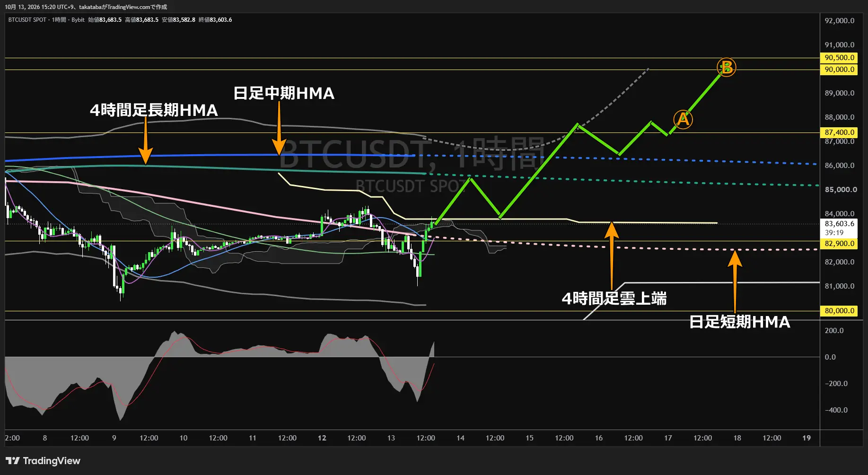Viewport: 868px width, 475px height.
Task: Select the 日足短期HMA text annotation
Action: 740,322
